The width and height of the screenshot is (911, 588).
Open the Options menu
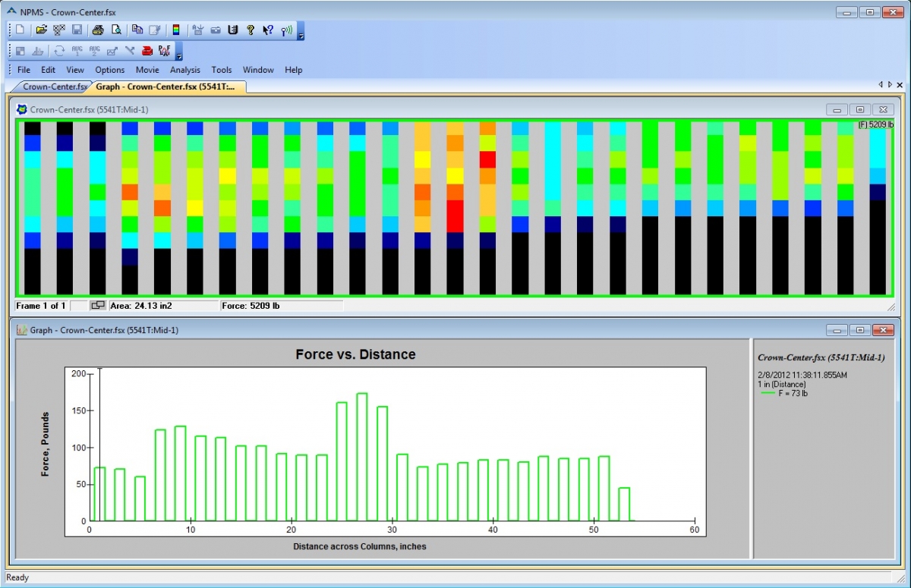pos(110,70)
